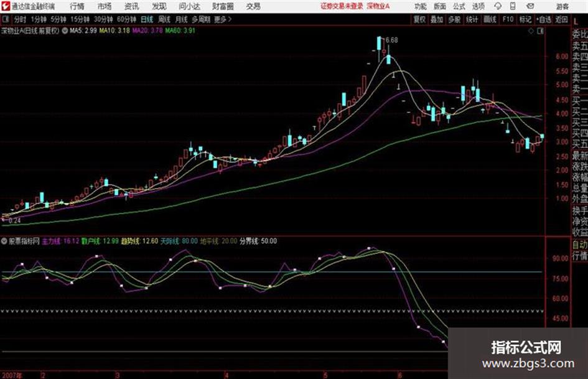Click the diamond icon at chart top right
Viewport: 588px width, 379px height.
(531, 31)
